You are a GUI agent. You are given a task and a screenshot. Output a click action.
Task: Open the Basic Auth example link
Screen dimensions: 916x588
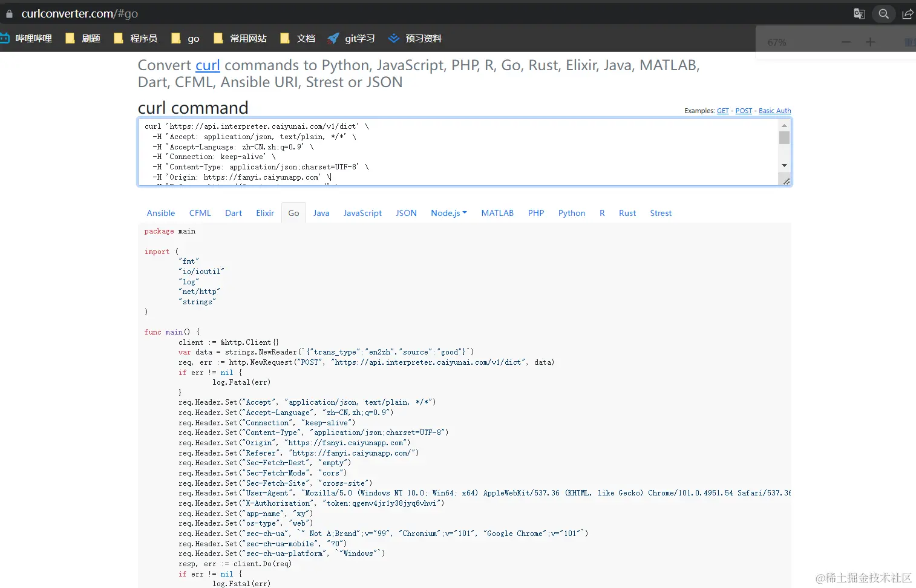[774, 111]
